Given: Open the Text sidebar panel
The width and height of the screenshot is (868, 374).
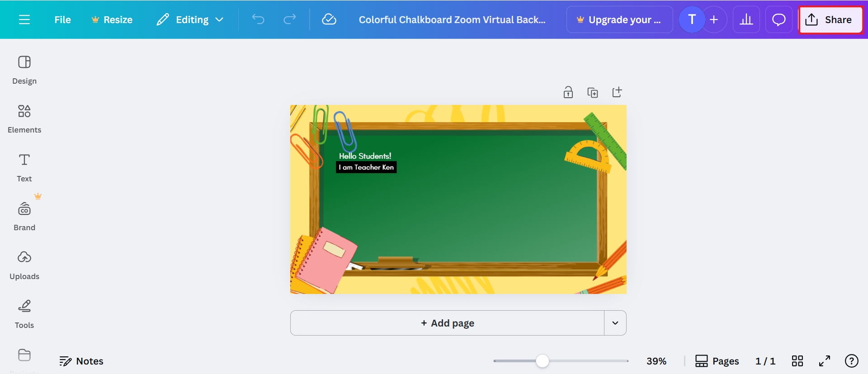Looking at the screenshot, I should pyautogui.click(x=24, y=168).
